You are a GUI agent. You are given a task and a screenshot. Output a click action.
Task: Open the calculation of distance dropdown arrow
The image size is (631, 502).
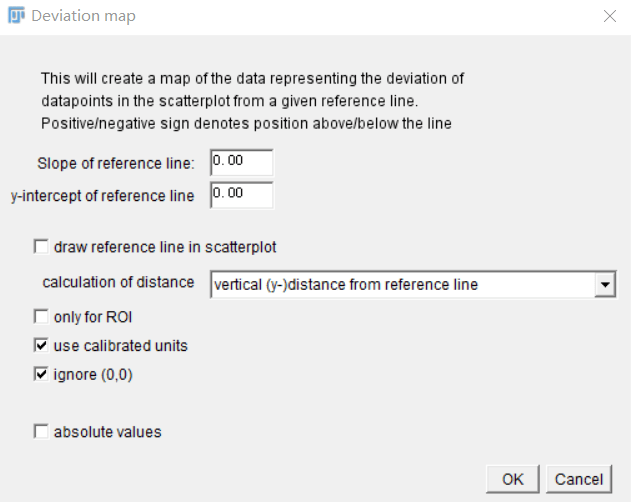click(x=604, y=285)
